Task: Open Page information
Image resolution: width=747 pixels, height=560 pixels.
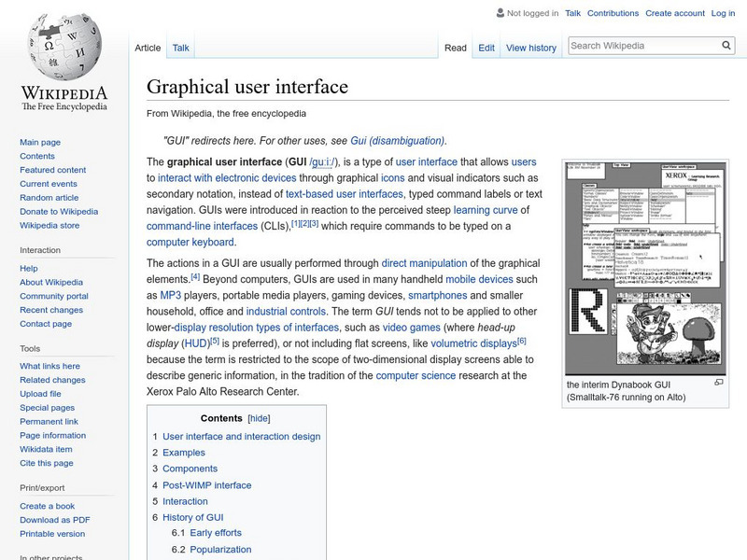Action: coord(53,435)
